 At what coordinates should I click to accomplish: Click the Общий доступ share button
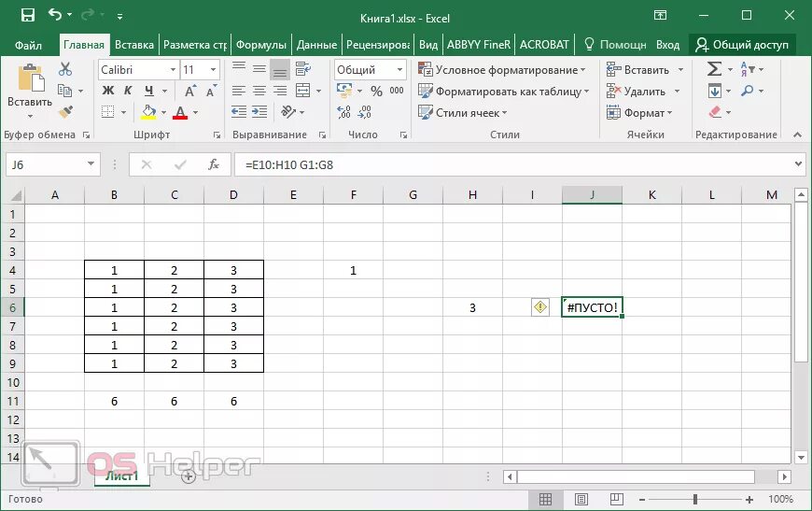pyautogui.click(x=742, y=45)
